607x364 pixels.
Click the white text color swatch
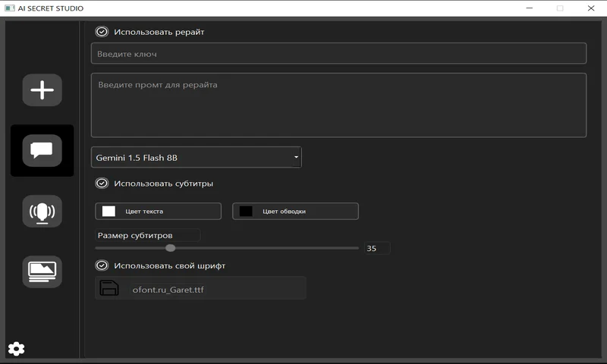tap(109, 212)
